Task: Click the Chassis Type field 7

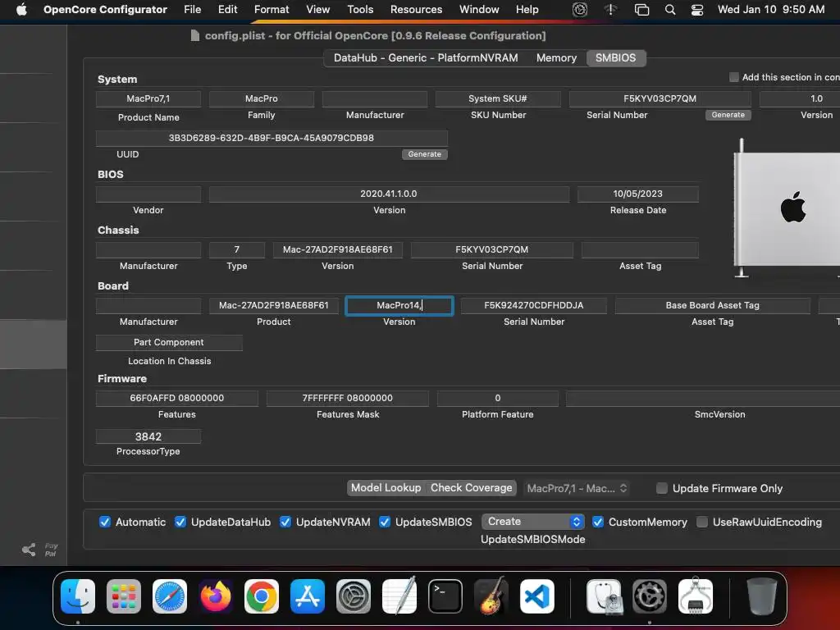Action: pyautogui.click(x=237, y=249)
